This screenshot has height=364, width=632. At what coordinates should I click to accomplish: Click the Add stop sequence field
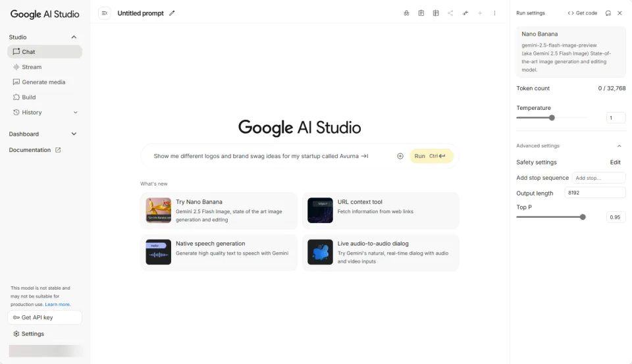(598, 178)
